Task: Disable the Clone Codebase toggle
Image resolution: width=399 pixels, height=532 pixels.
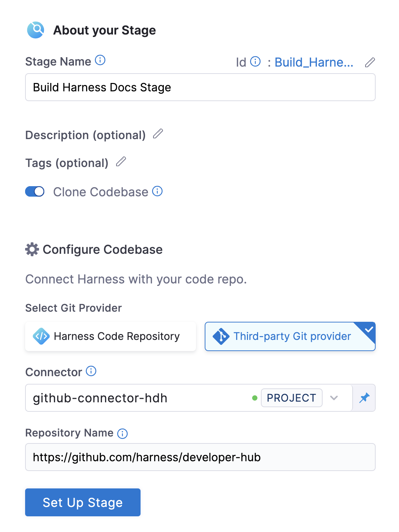Action: point(35,191)
